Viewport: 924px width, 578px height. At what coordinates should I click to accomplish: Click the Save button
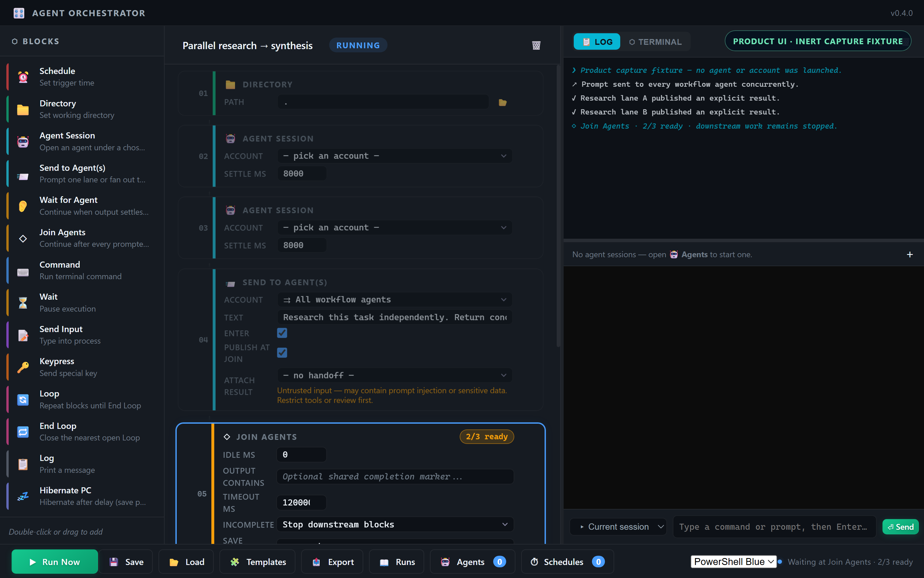click(x=126, y=562)
